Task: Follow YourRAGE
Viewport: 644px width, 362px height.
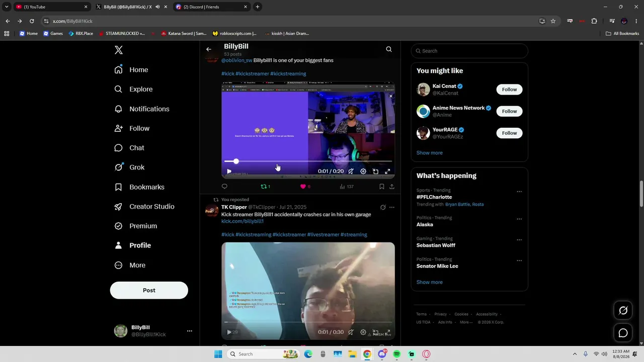Action: point(509,133)
